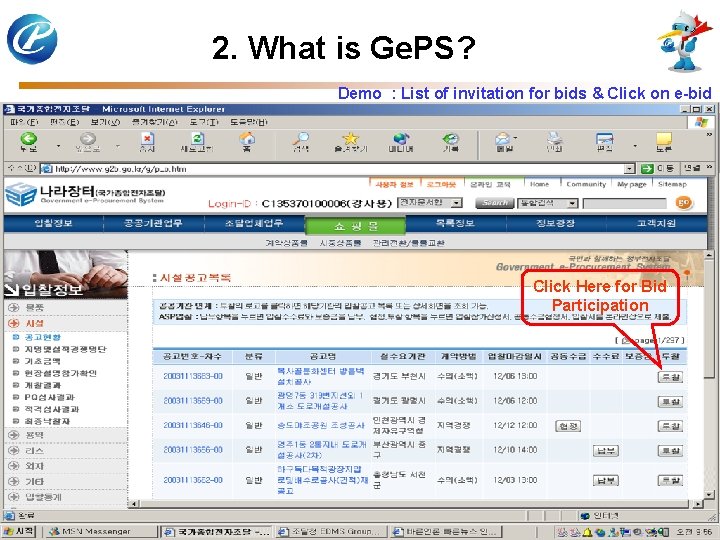720x540 pixels.
Task: Select the 정보광장 navigation tab
Action: pos(555,224)
